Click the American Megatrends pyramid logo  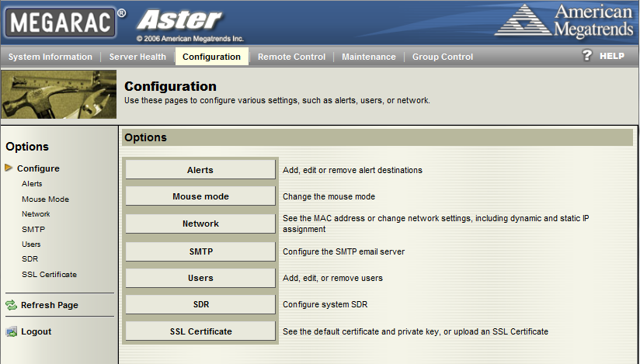523,20
